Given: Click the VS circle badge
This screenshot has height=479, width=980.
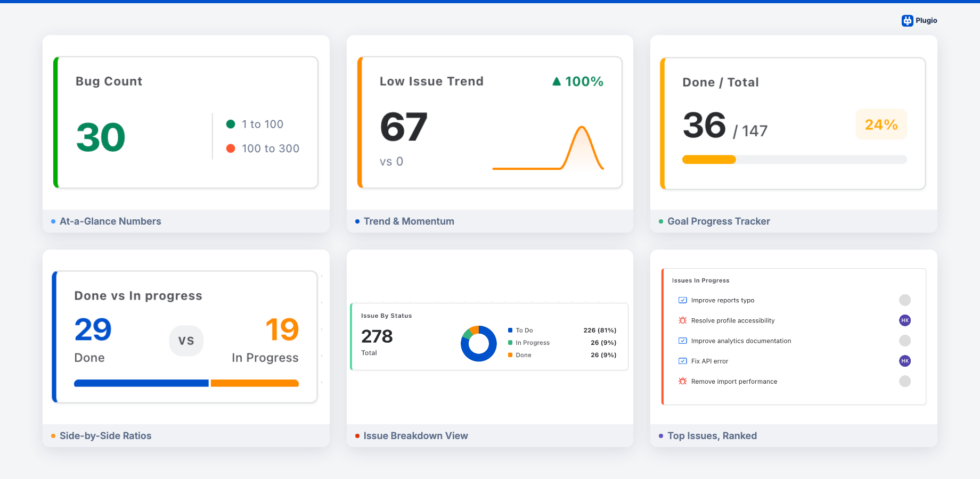Looking at the screenshot, I should tap(186, 341).
